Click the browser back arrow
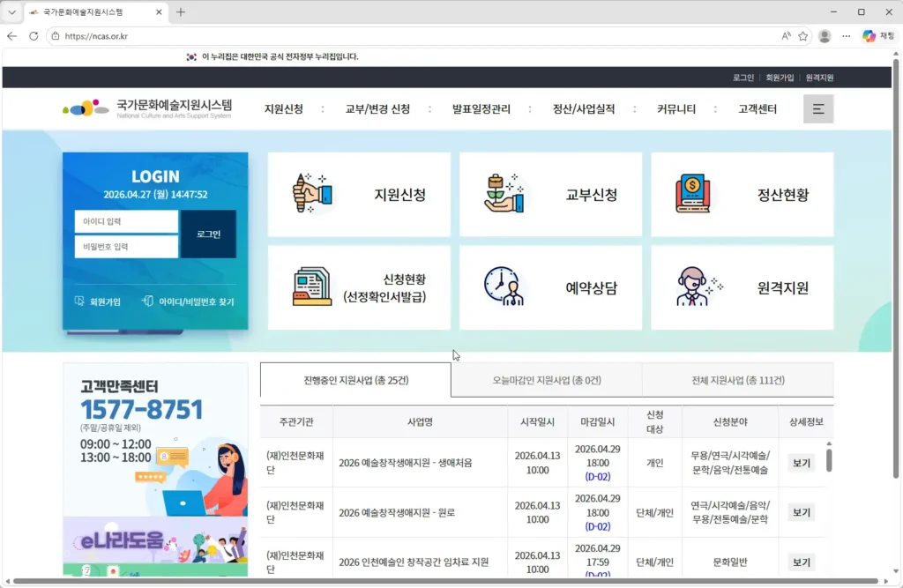Screen dimensions: 903x588 pos(12,36)
